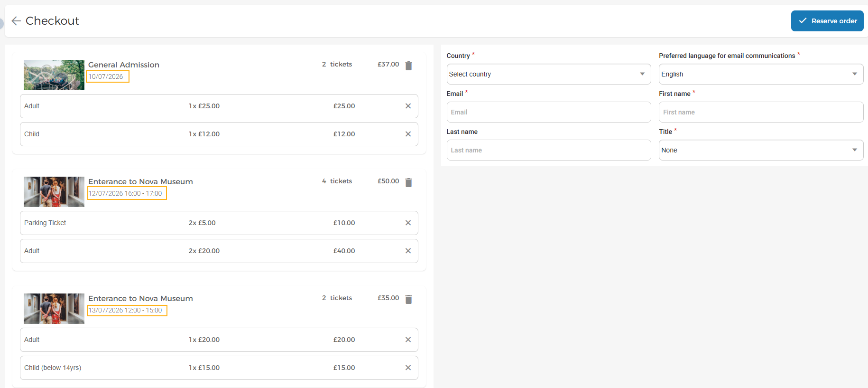The image size is (868, 388).
Task: Click the Reserve order button
Action: point(827,21)
